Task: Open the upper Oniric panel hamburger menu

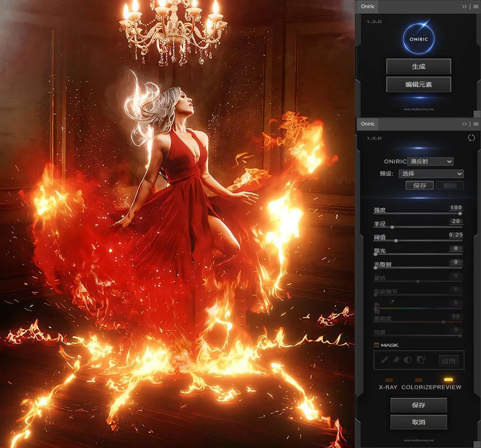Action: pos(475,7)
